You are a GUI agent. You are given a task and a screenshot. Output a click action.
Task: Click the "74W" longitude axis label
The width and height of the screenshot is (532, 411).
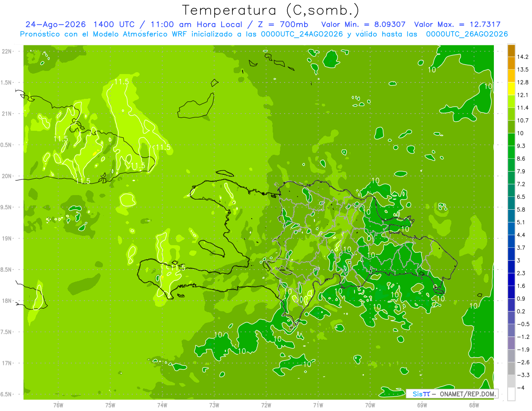(162, 405)
